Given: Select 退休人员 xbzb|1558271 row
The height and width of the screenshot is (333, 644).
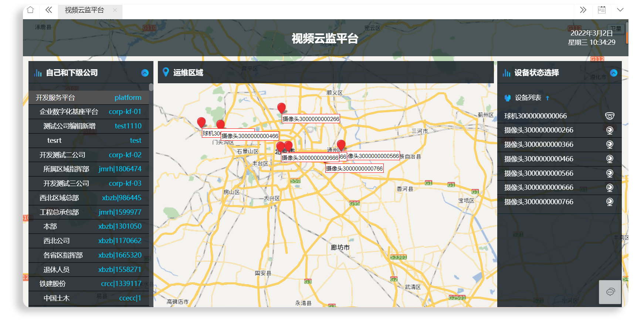Looking at the screenshot, I should 89,270.
